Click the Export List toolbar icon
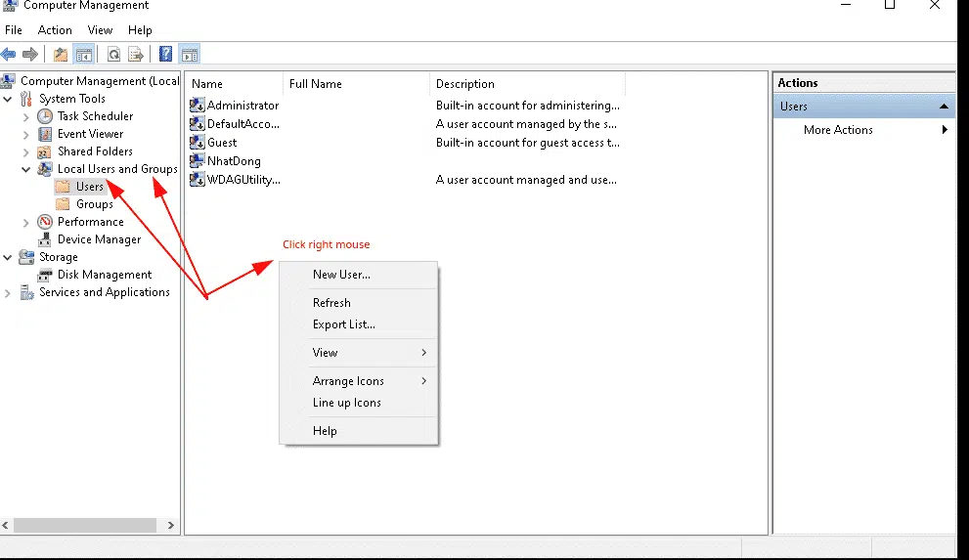Viewport: 969px width, 560px height. point(135,55)
